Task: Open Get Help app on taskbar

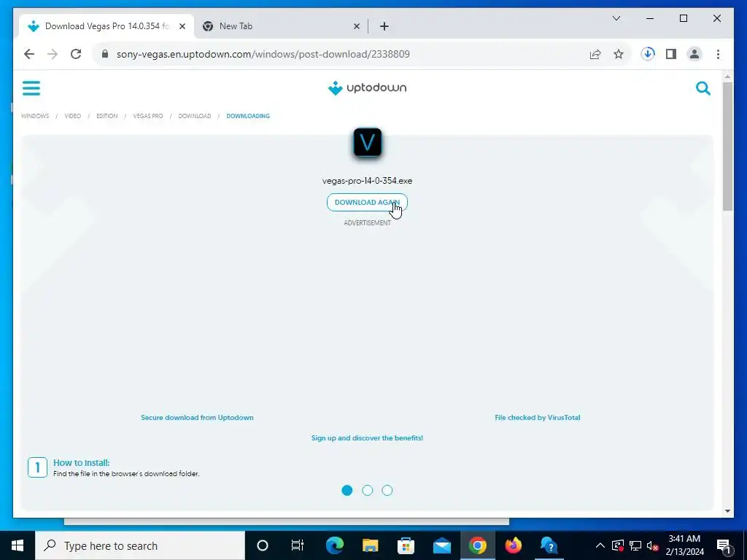Action: 549,545
